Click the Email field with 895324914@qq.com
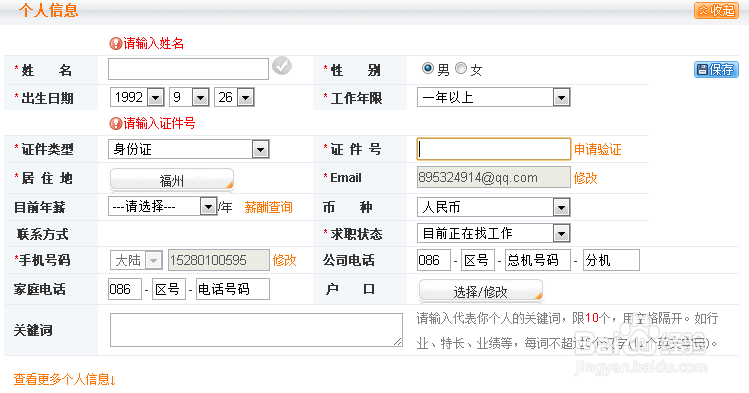The image size is (749, 393). click(x=493, y=177)
